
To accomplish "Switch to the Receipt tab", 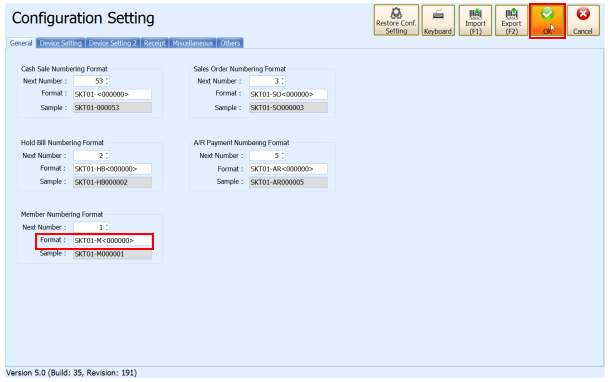I will tap(154, 43).
